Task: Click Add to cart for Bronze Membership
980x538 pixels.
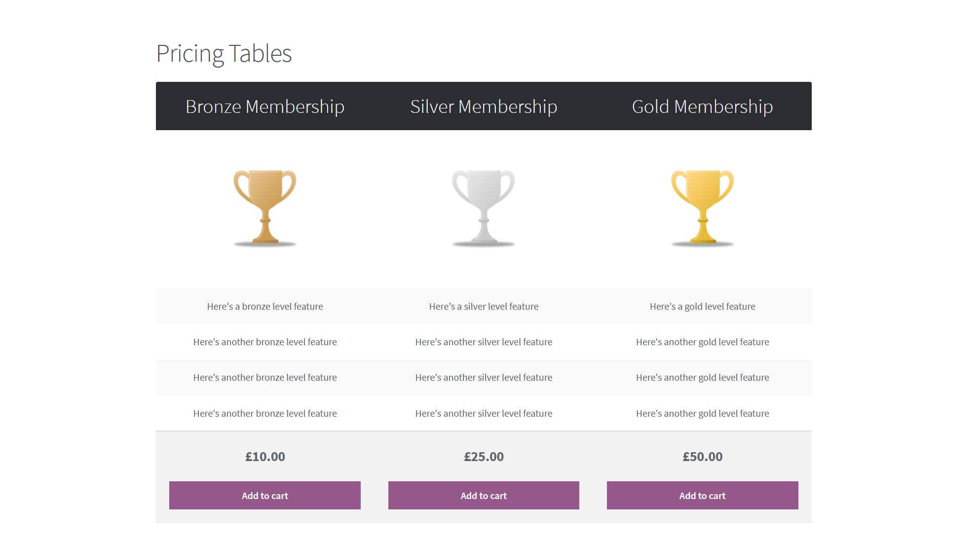Action: click(264, 495)
